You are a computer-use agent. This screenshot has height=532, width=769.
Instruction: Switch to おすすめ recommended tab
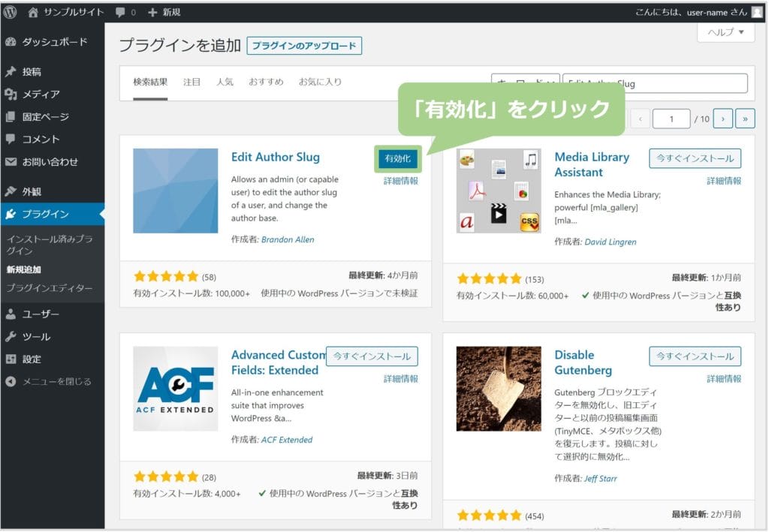(x=266, y=83)
